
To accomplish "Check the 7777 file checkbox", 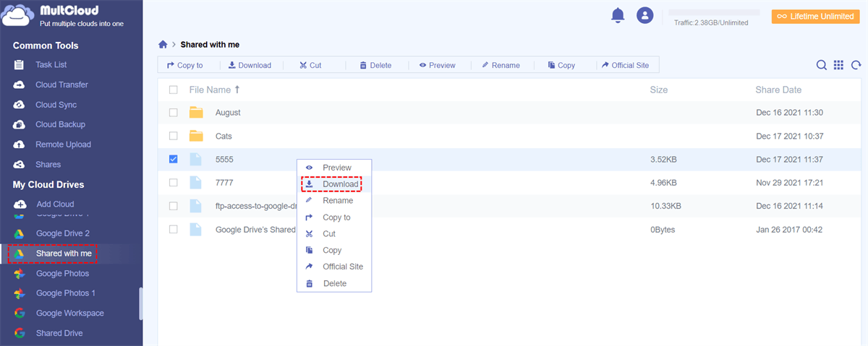I will tap(173, 183).
